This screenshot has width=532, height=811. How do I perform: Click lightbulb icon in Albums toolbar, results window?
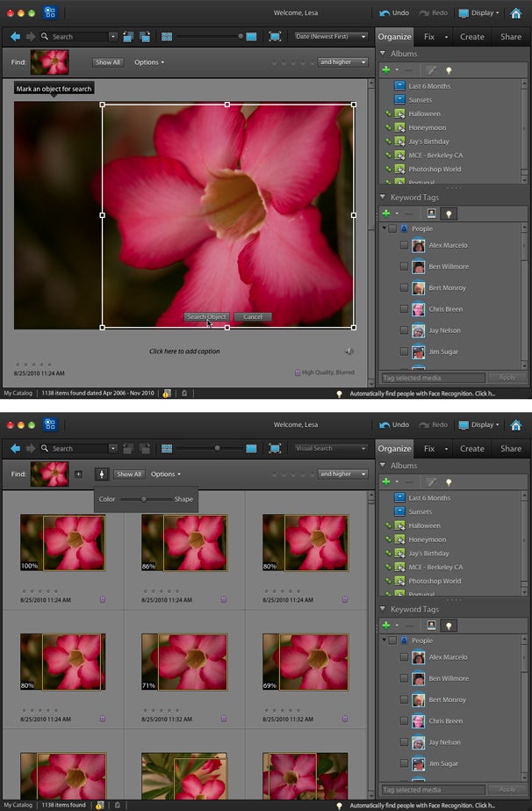coord(449,482)
